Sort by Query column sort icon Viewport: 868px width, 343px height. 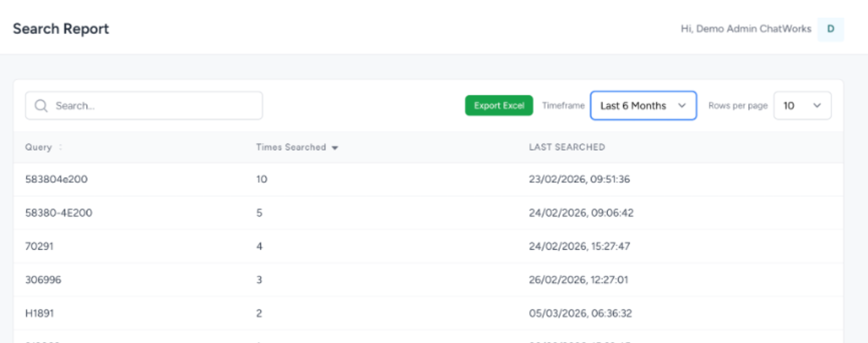coord(61,147)
